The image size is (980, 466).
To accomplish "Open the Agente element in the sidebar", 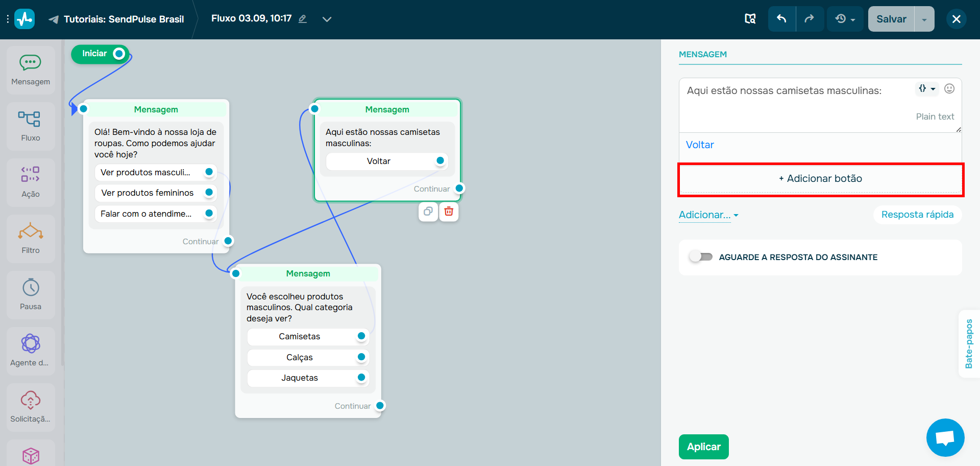I will pyautogui.click(x=31, y=350).
